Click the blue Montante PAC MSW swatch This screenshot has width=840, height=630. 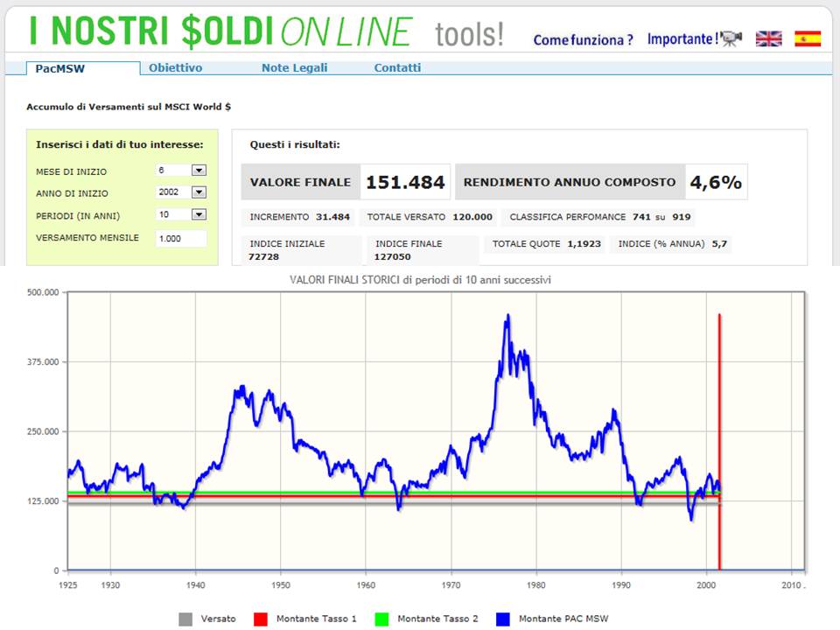coord(504,619)
